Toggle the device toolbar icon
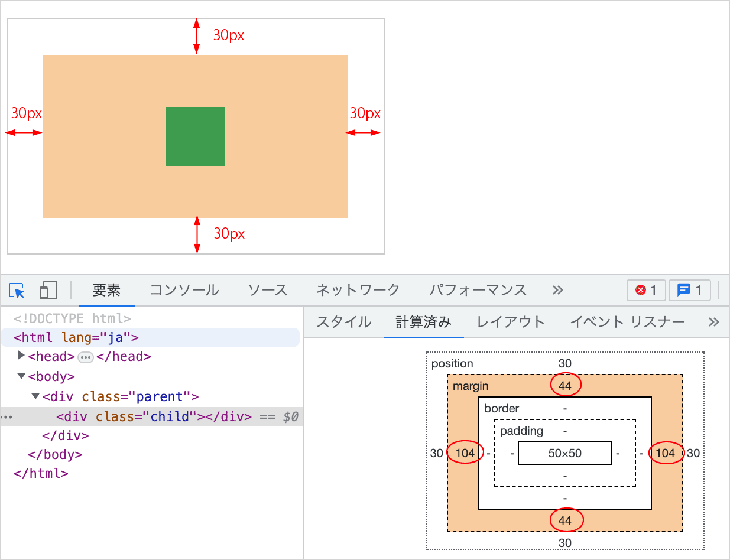The width and height of the screenshot is (730, 560). pos(48,291)
